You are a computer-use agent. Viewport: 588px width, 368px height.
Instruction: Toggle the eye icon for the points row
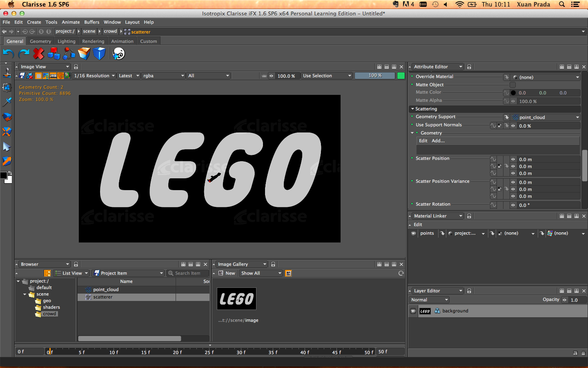pyautogui.click(x=414, y=233)
